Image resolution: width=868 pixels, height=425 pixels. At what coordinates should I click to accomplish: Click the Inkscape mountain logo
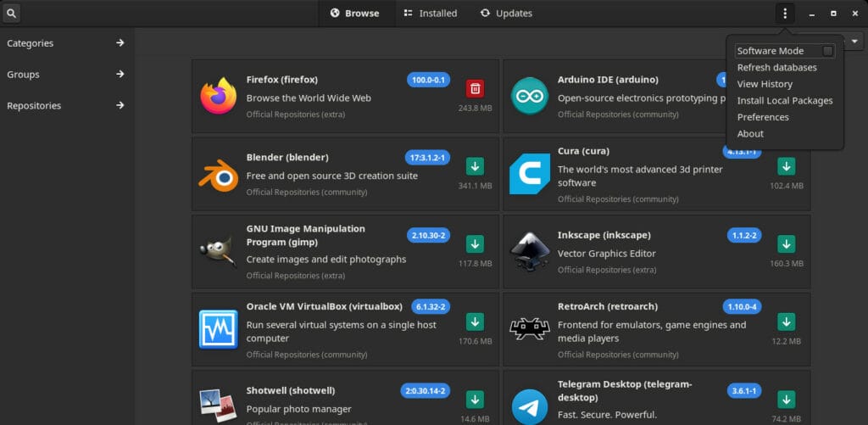pyautogui.click(x=530, y=252)
